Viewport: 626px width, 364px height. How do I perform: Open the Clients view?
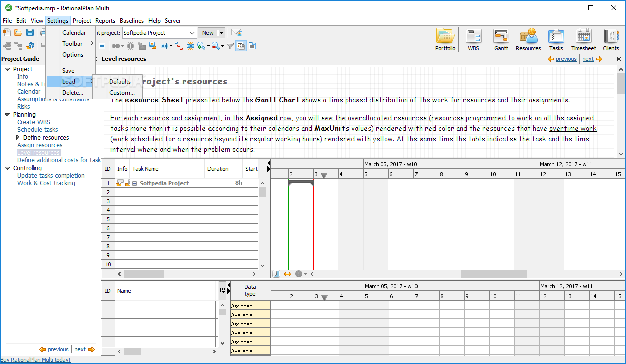tap(611, 40)
